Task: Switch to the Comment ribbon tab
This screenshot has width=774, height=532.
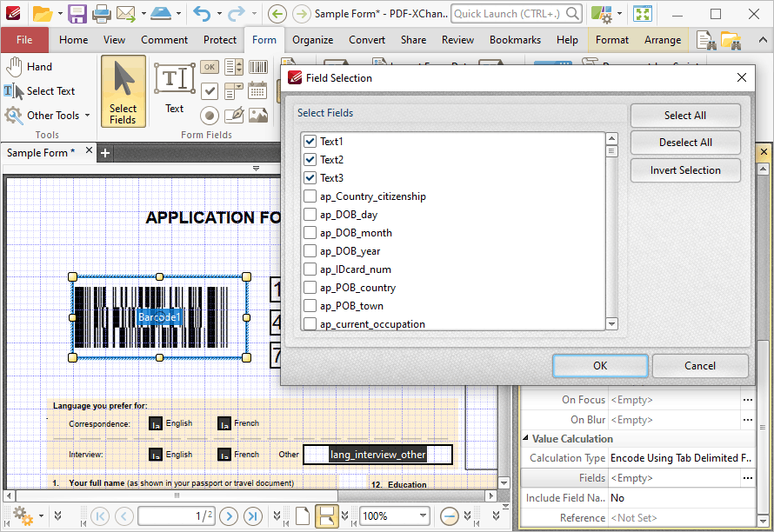Action: (164, 40)
